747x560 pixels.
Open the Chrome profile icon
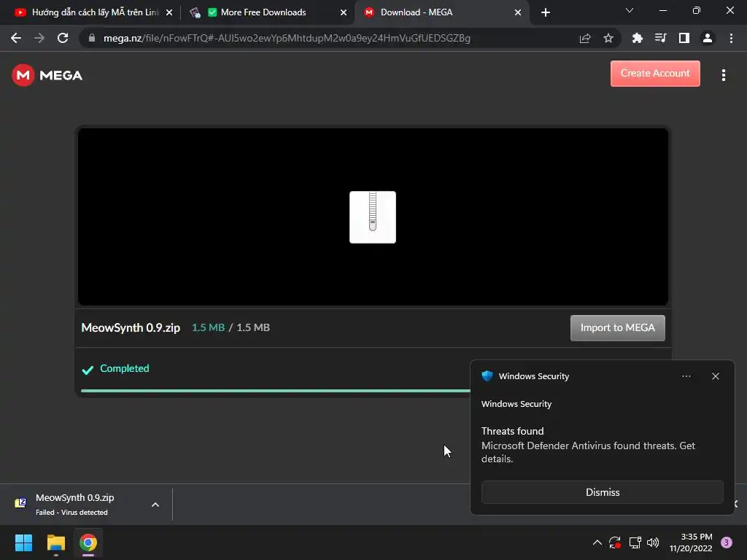click(708, 38)
